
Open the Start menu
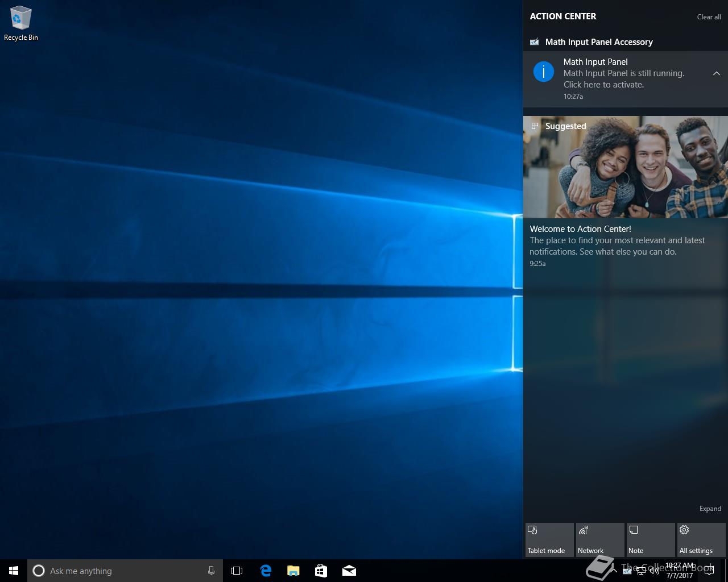point(14,571)
